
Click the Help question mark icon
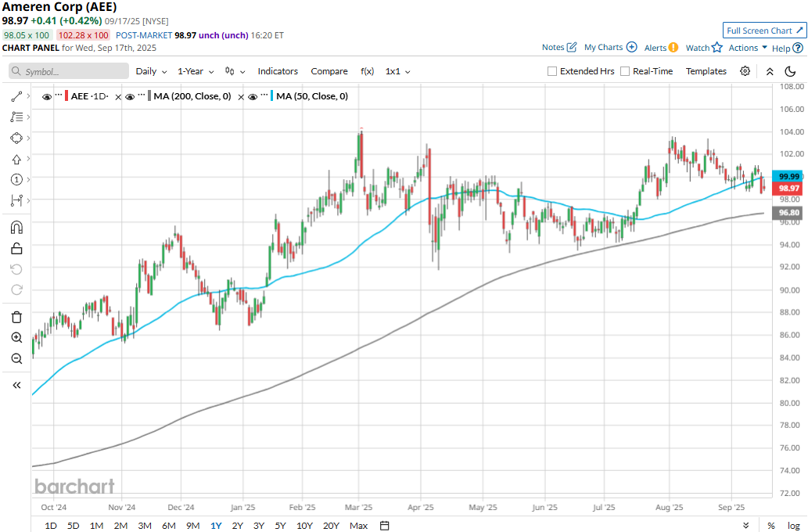(x=798, y=48)
